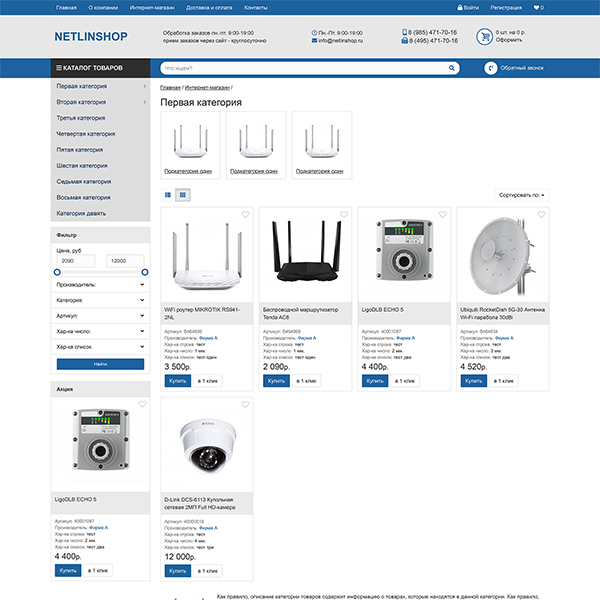Click left price slider handle
The width and height of the screenshot is (600, 600).
tap(57, 272)
